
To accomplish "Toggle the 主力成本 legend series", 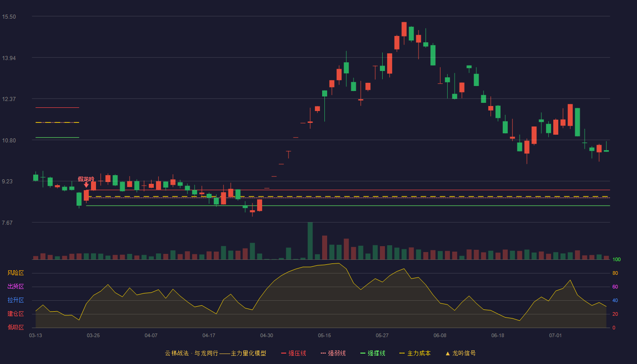I will coord(415,353).
